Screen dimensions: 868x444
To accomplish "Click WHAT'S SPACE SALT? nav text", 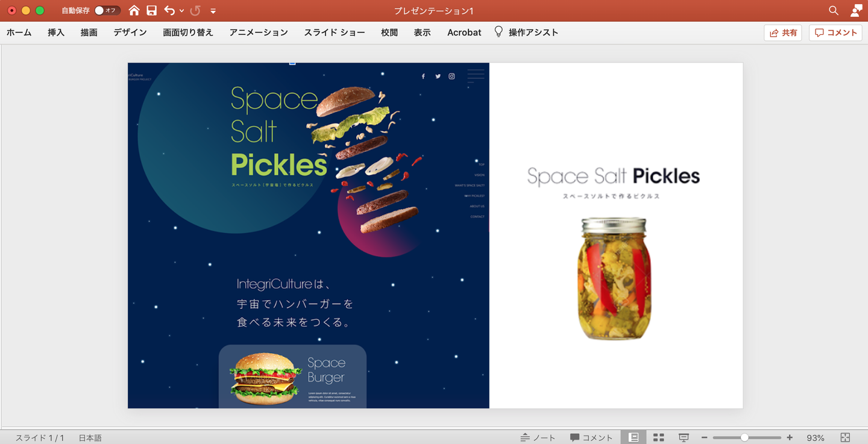I will click(470, 186).
